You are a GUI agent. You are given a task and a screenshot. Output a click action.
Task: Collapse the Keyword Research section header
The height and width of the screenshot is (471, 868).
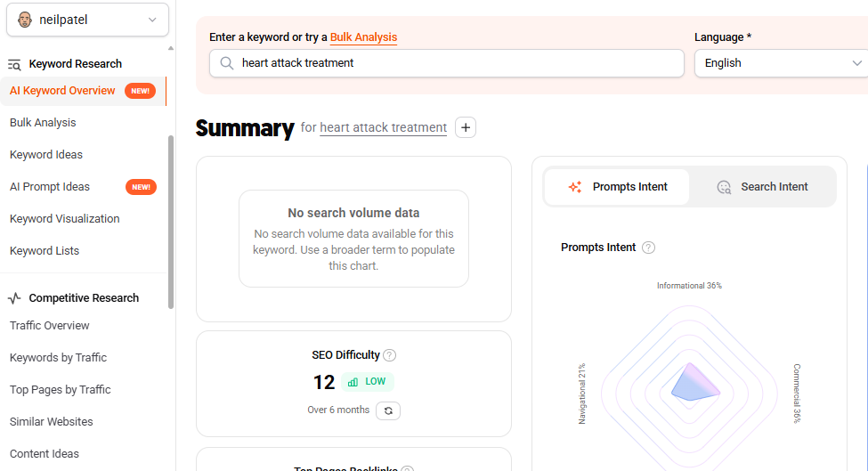(76, 64)
